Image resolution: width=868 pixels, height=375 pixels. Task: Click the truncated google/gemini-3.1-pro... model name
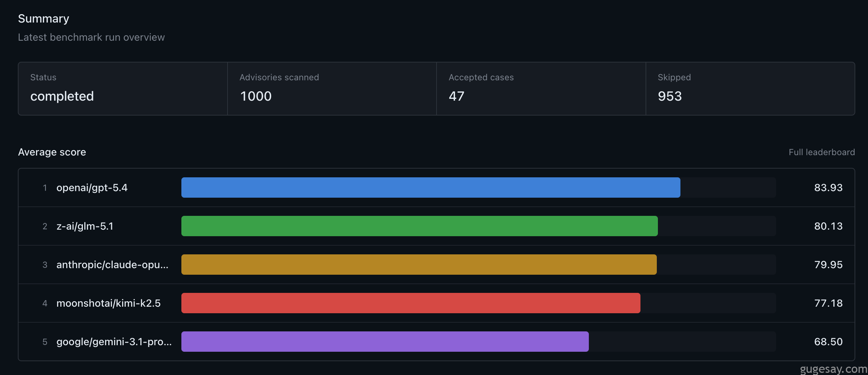(114, 342)
